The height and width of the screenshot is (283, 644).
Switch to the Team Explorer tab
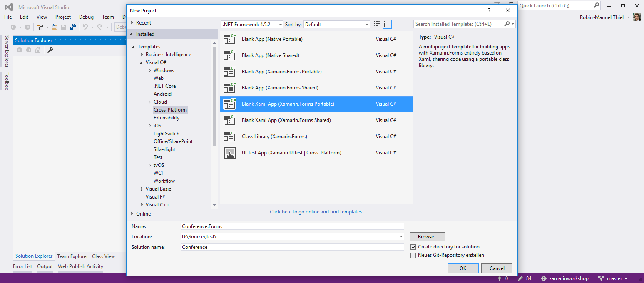pos(72,256)
